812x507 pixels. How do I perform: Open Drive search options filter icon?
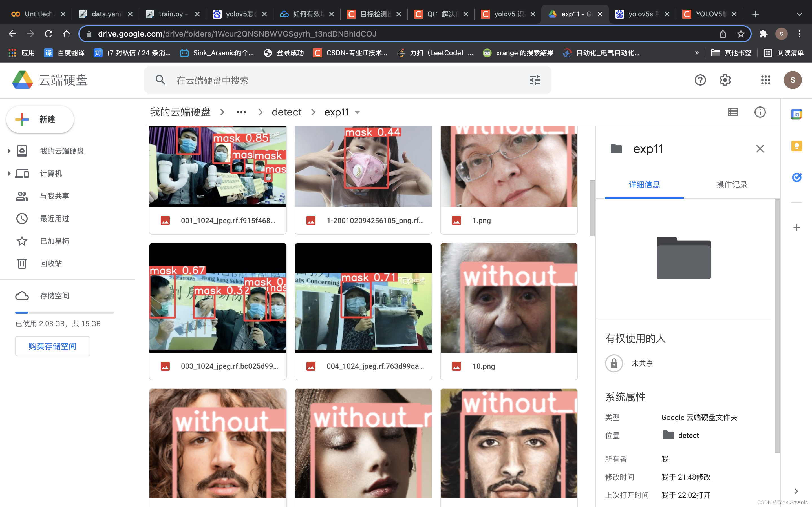coord(535,80)
